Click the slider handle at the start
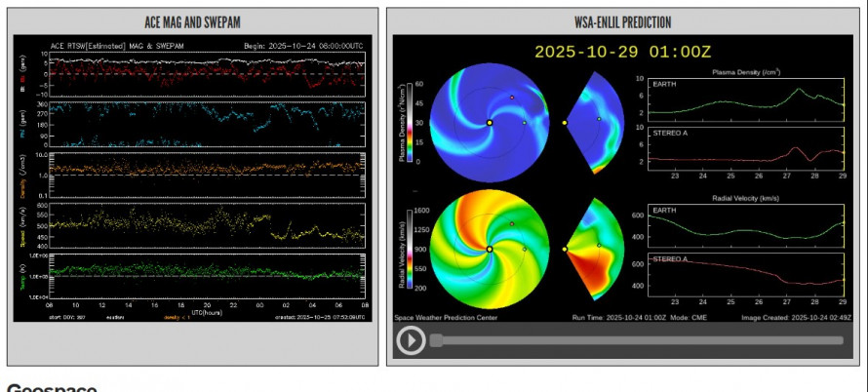The width and height of the screenshot is (868, 392). click(436, 340)
